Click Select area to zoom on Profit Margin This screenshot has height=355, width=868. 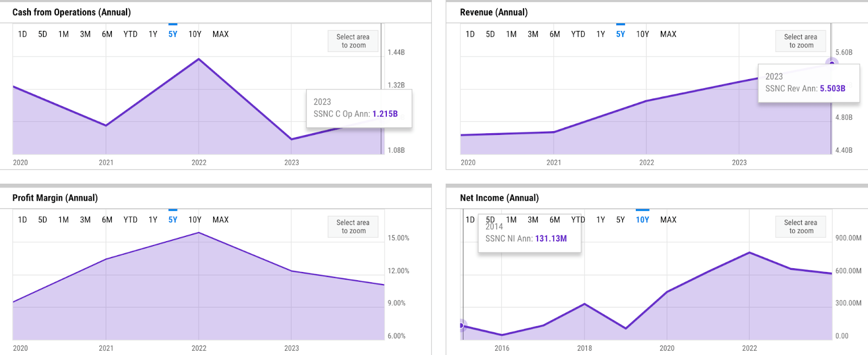coord(353,227)
